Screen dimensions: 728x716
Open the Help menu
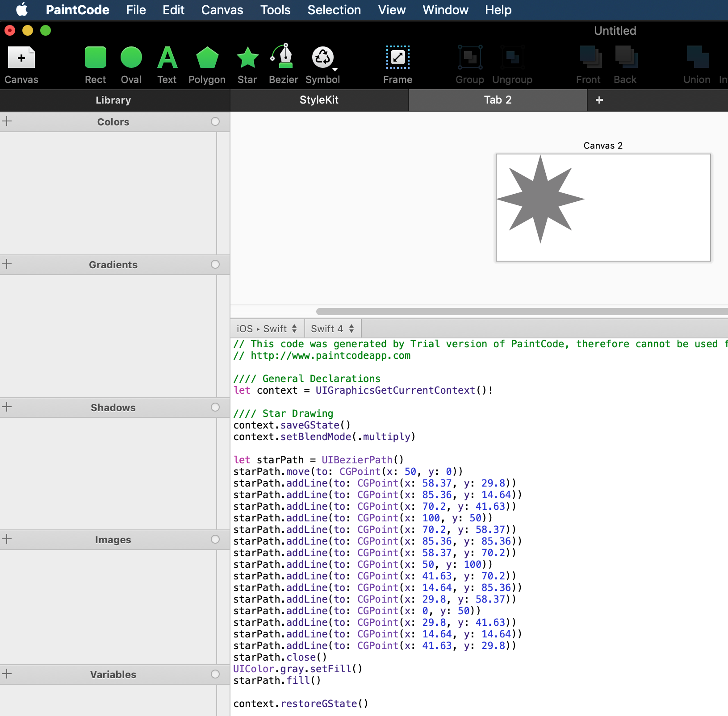pyautogui.click(x=498, y=10)
